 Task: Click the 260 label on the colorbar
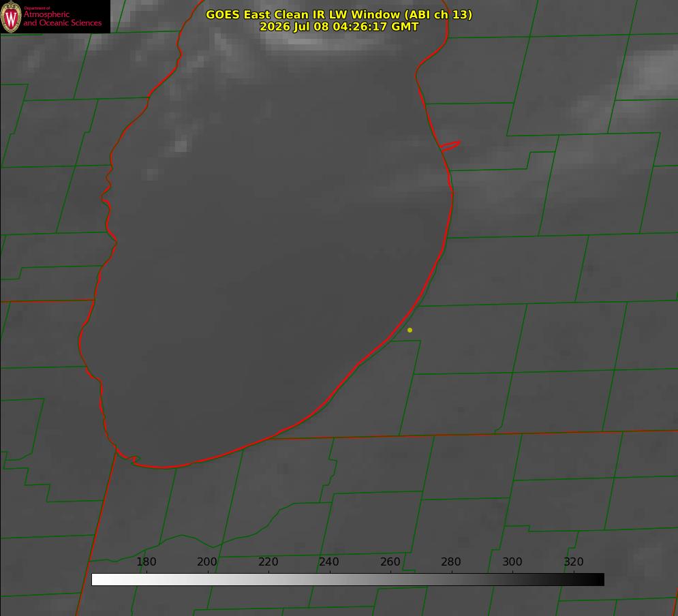tap(390, 561)
